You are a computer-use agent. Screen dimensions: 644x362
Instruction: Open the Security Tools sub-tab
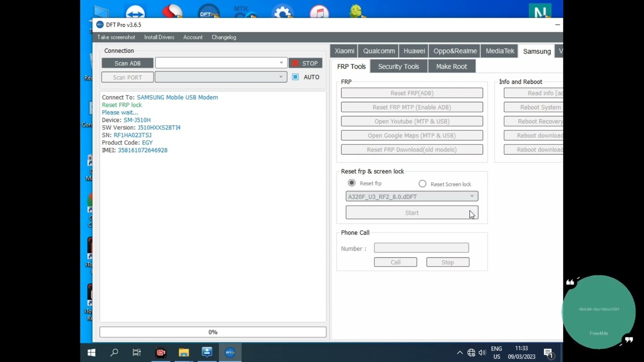tap(398, 66)
